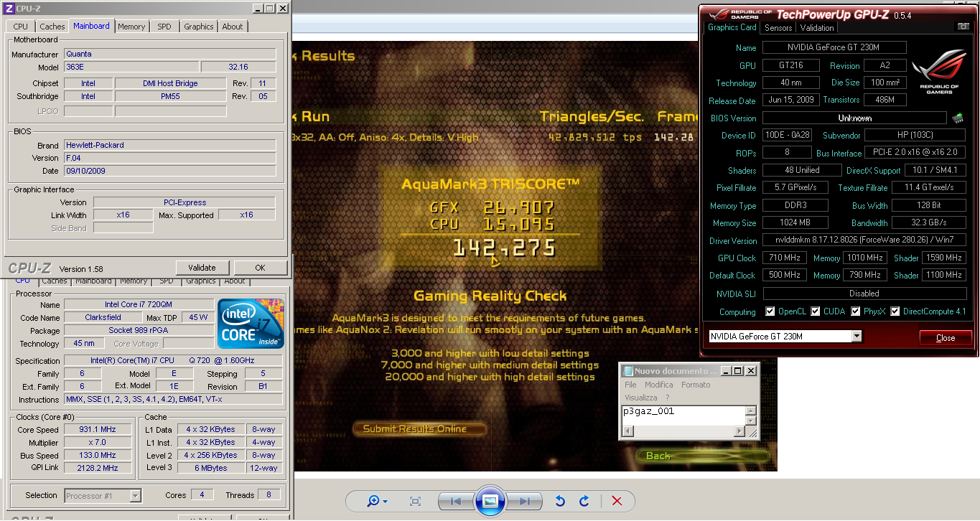Open the GPU selector dropdown in GPU-Z
This screenshot has width=980, height=521.
point(857,337)
